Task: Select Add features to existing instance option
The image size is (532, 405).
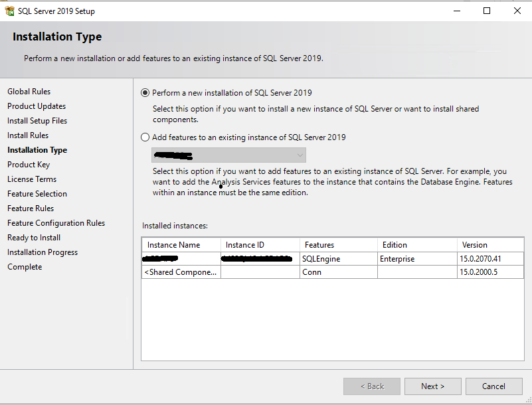Action: 145,137
